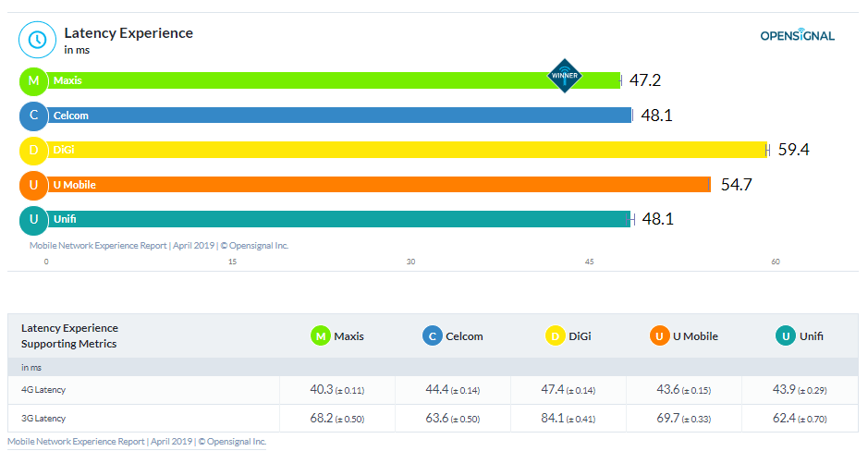Select the 4G Latency row label
The image size is (868, 451).
pyautogui.click(x=43, y=389)
